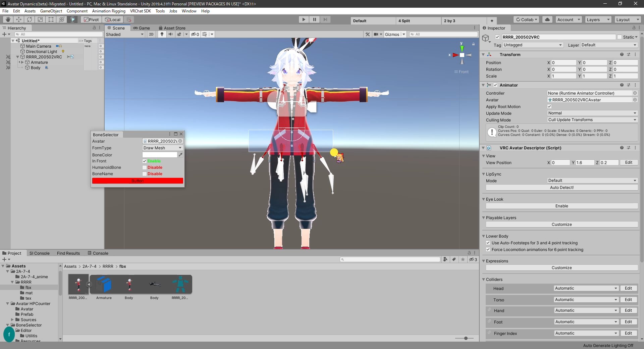Pick color with BoneColor eyedropper
644x349 pixels.
click(x=180, y=155)
